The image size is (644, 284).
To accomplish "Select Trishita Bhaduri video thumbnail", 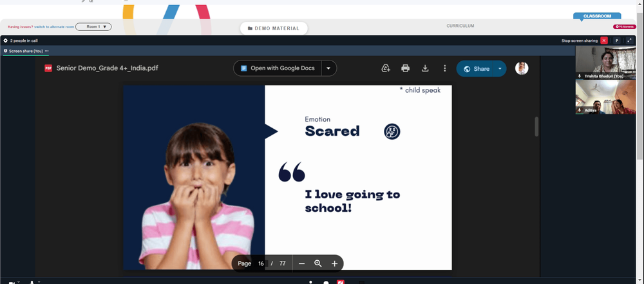I will click(605, 62).
